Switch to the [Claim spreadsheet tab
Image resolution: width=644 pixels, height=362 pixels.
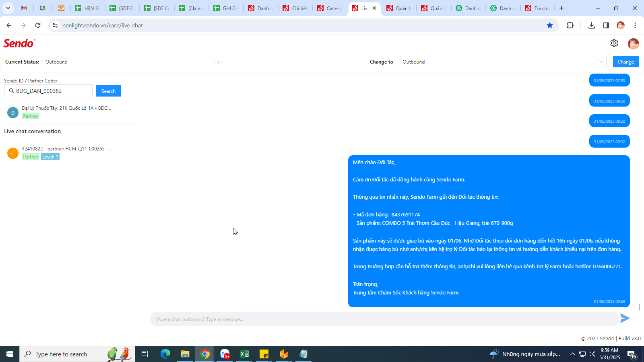(192, 8)
